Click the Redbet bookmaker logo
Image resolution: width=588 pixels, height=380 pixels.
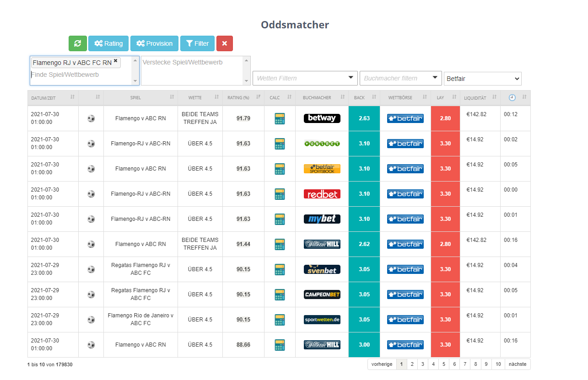322,194
